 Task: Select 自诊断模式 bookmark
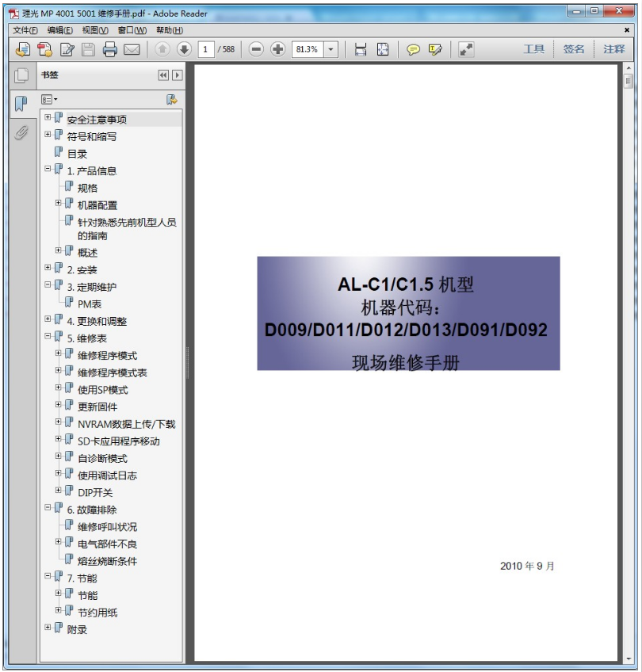102,459
